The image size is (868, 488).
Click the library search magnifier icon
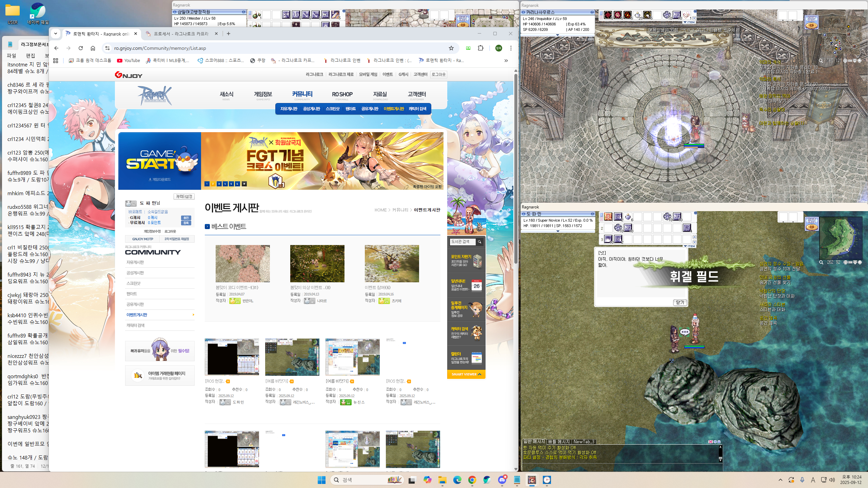[479, 242]
